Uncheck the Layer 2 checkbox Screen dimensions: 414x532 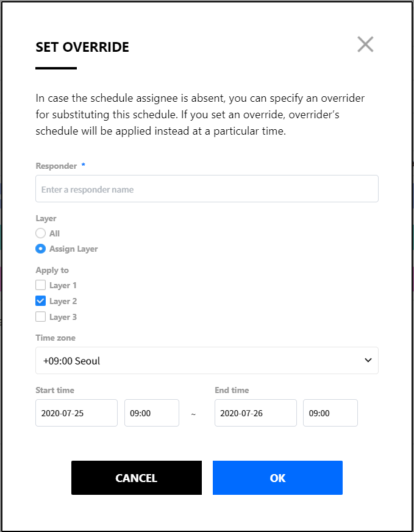pyautogui.click(x=41, y=301)
